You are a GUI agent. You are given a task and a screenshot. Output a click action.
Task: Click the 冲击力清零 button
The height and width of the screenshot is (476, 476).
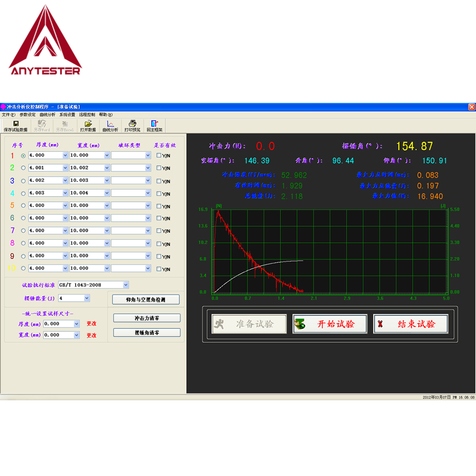pos(147,318)
